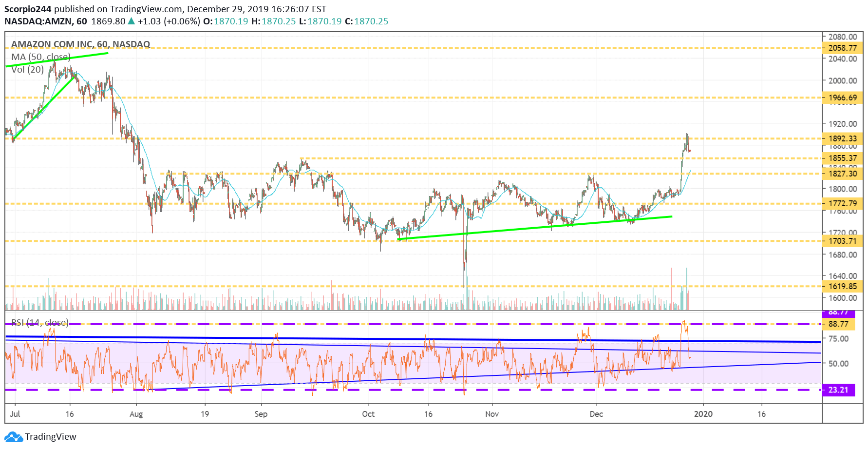Image resolution: width=868 pixels, height=450 pixels.
Task: Click the RSI 75.00 axis tick
Action: (838, 339)
